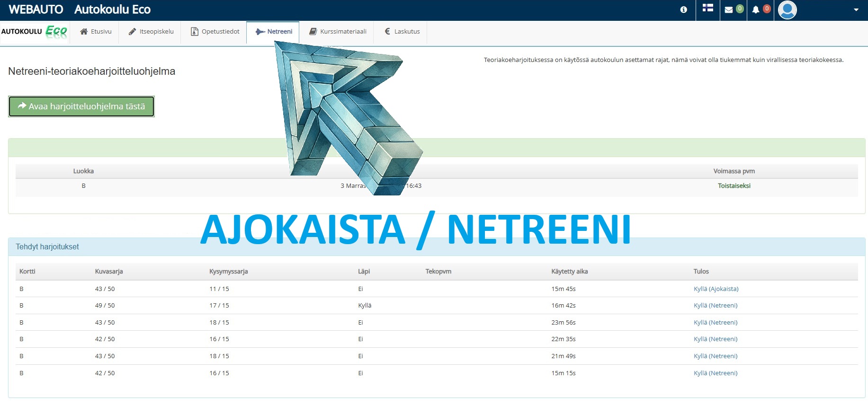Click the user profile avatar
The width and height of the screenshot is (868, 414).
[x=787, y=10]
